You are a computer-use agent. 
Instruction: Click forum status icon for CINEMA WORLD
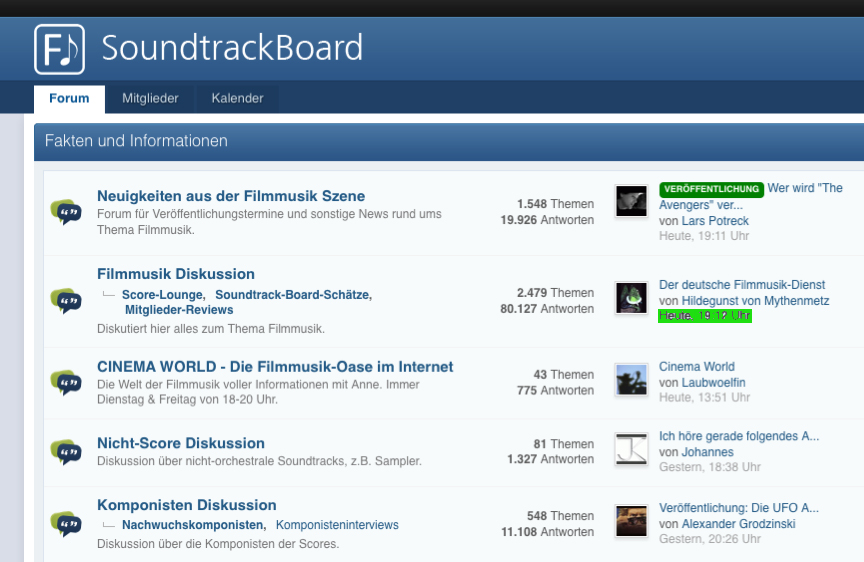point(66,382)
